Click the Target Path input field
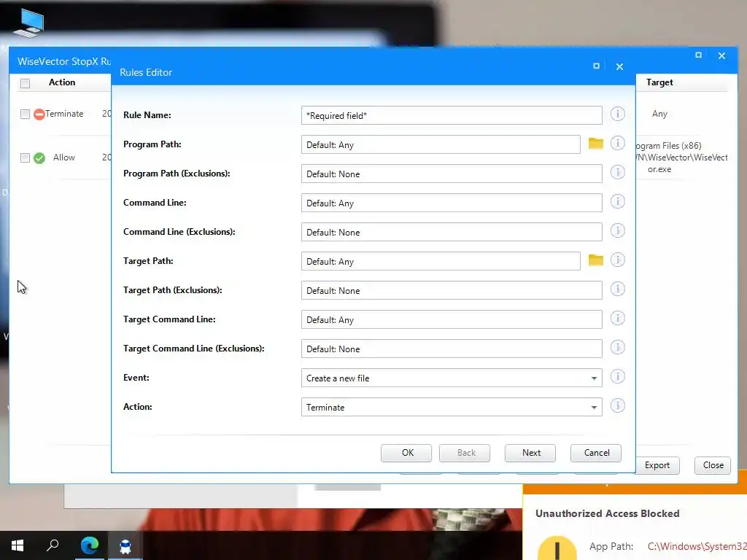The width and height of the screenshot is (747, 560). (x=441, y=262)
